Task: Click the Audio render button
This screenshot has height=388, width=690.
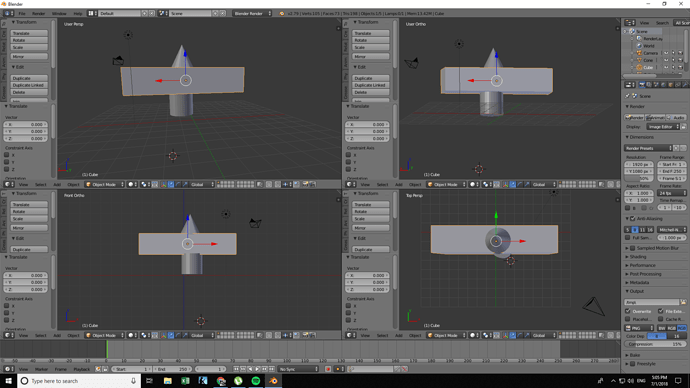Action: 676,117
